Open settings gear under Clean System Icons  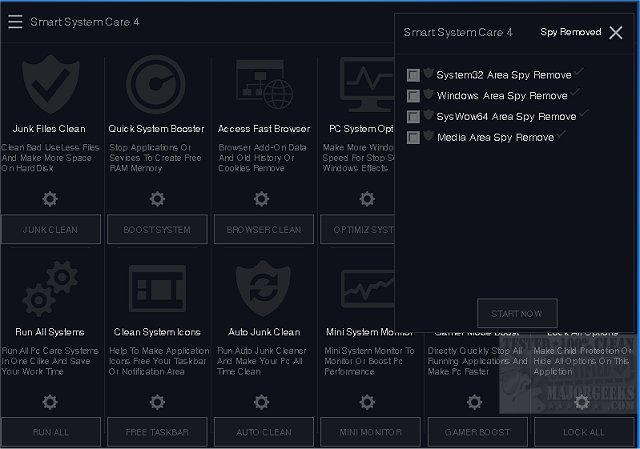(157, 402)
